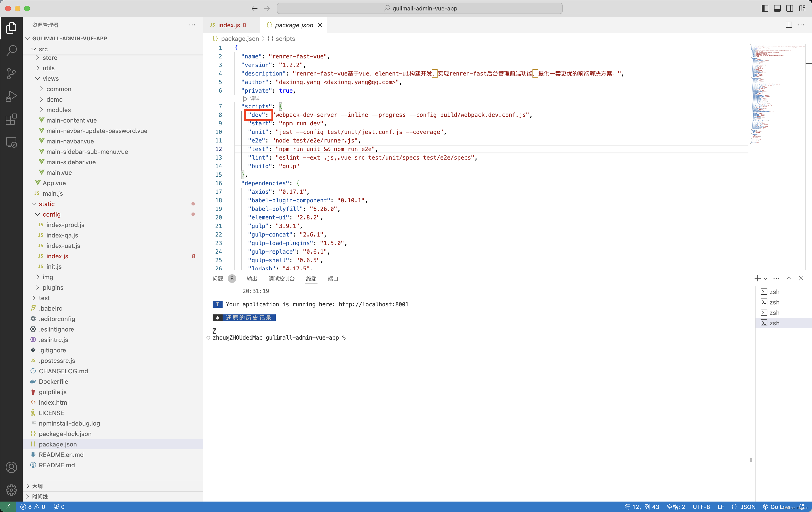Change the LF end of line sequence

[721, 507]
